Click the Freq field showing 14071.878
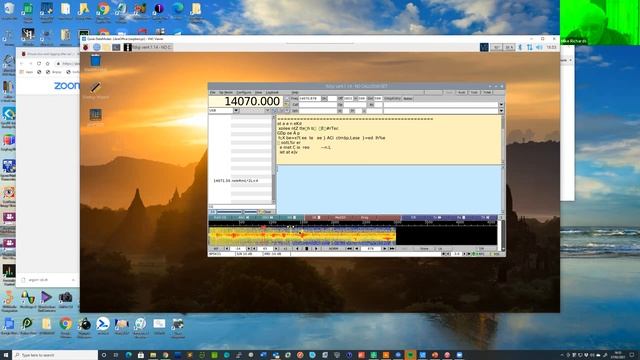640x360 pixels. point(310,98)
